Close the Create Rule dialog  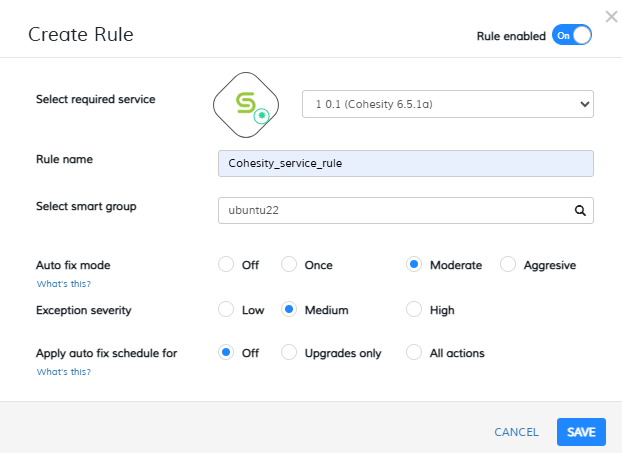point(612,17)
